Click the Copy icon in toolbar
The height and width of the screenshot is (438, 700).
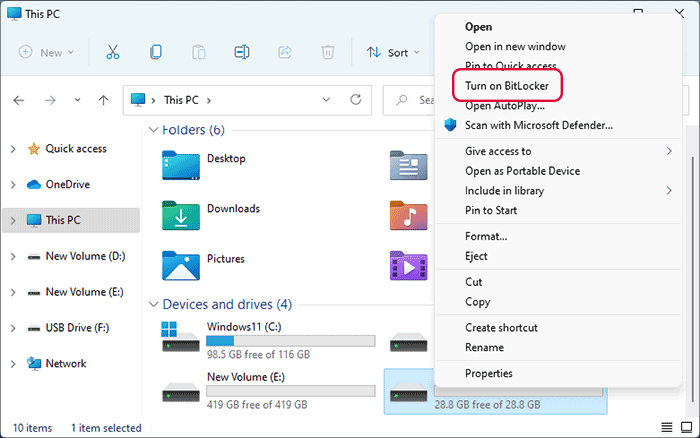click(156, 52)
